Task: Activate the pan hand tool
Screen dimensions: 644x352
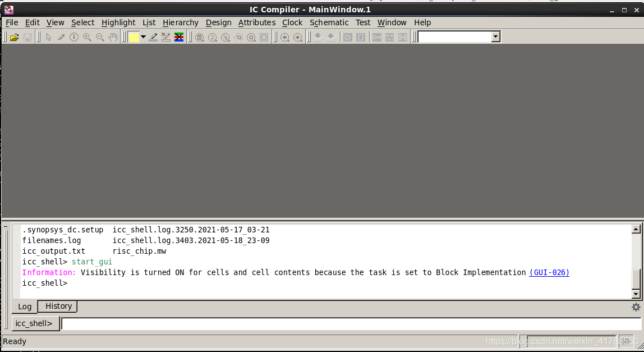Action: click(113, 38)
